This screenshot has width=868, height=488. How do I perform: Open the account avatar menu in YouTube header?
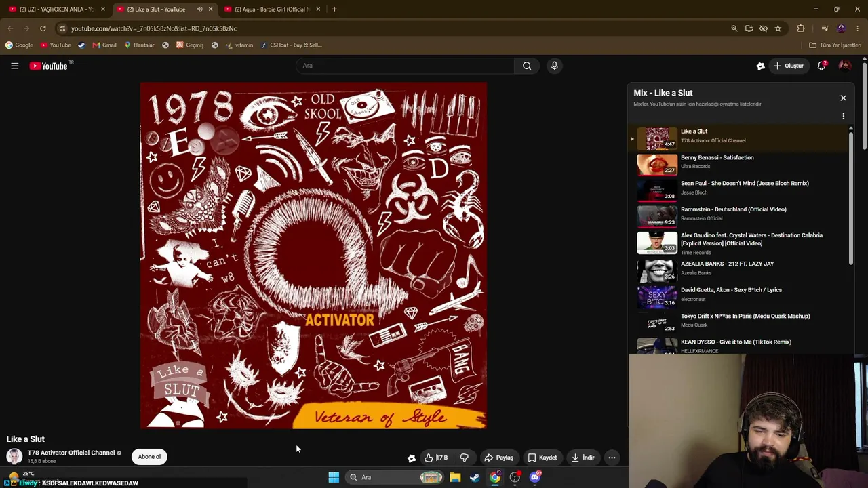click(844, 66)
